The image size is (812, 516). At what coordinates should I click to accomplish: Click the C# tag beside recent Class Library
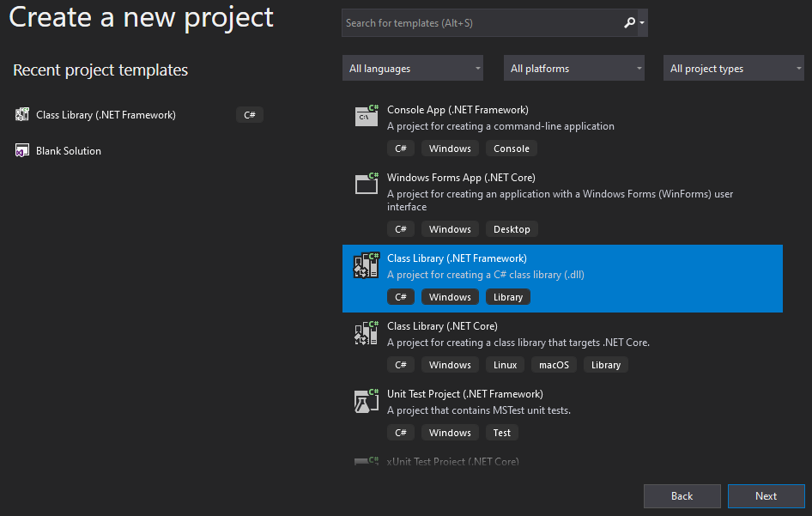coord(250,114)
